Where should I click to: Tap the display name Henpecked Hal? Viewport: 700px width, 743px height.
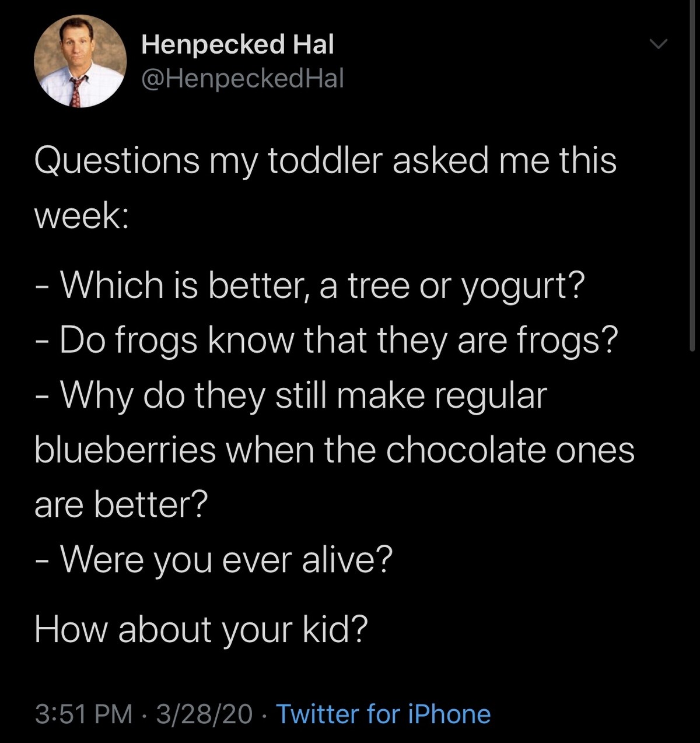coord(237,45)
